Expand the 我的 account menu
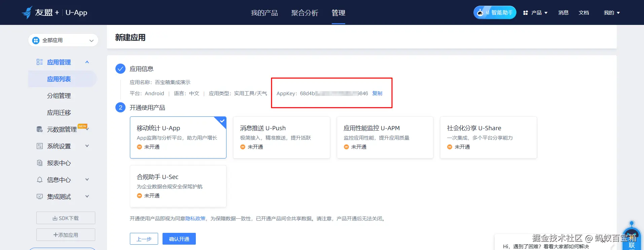Viewport: 644px width, 250px height. coord(612,13)
